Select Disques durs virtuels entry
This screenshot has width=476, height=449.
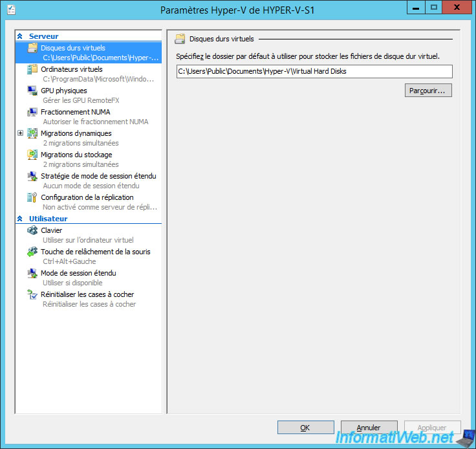pos(89,52)
